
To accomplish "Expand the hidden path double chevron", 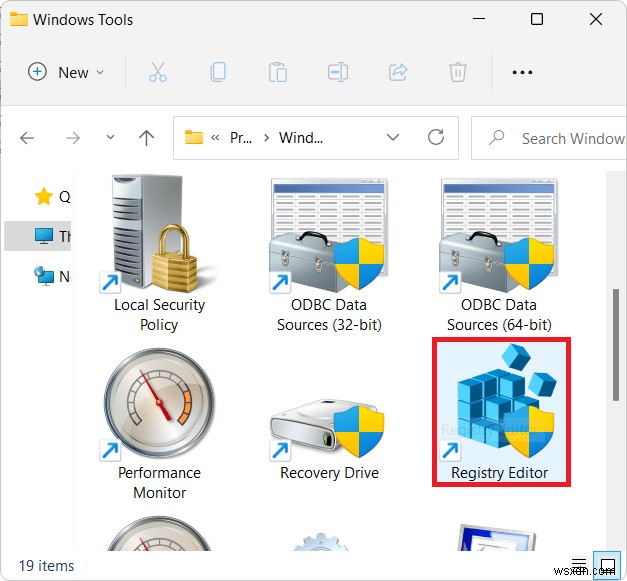I will click(215, 138).
